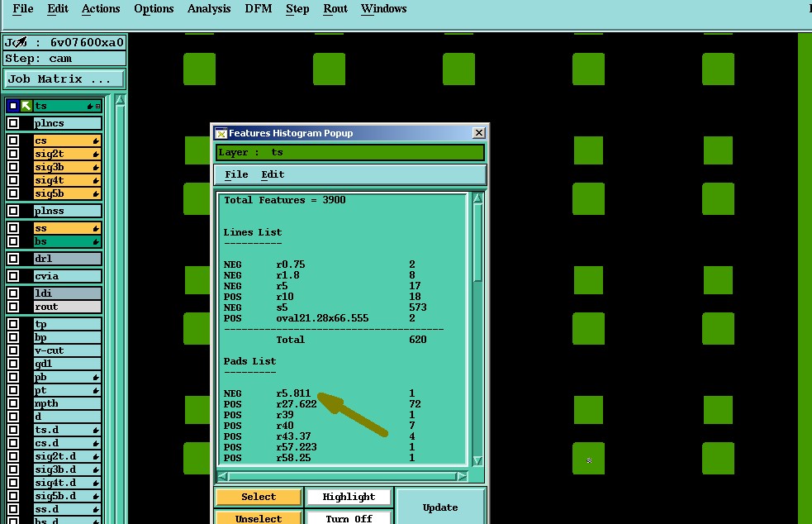Click the hand marker icon in bs row
812x524 pixels.
[x=96, y=241]
